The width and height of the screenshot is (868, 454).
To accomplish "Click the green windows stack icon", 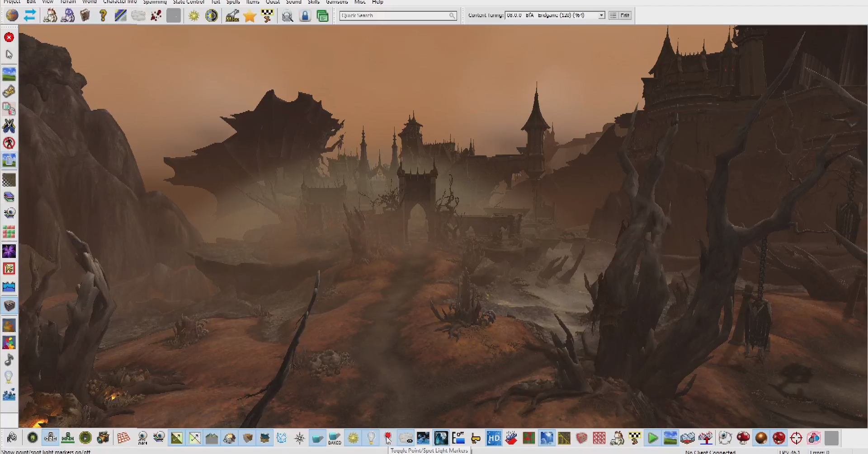I will coord(323,16).
